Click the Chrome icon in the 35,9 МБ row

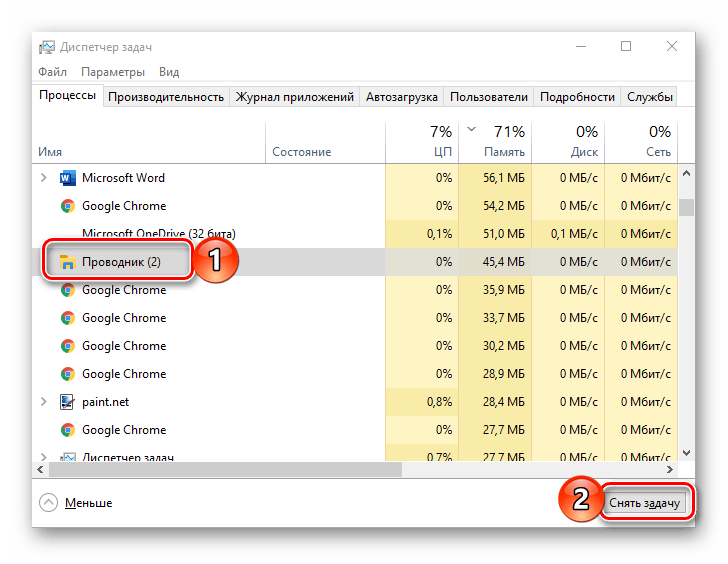pos(68,290)
